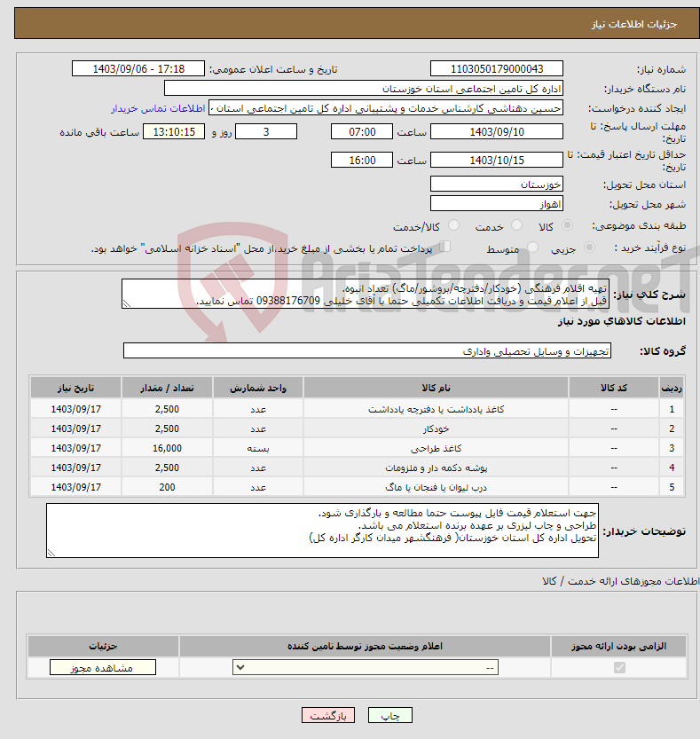Open اطلاعات تماس خریدار link

[158, 108]
